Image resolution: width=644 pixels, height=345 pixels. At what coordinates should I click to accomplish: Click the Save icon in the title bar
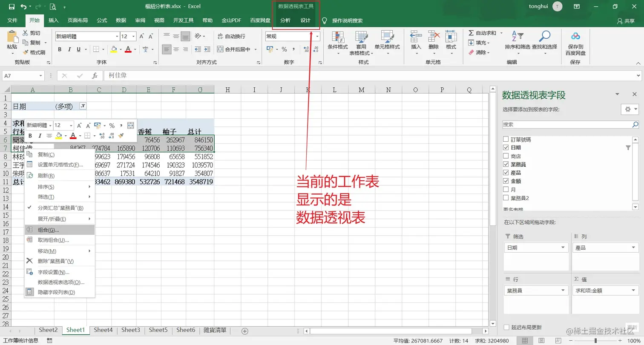tap(11, 7)
